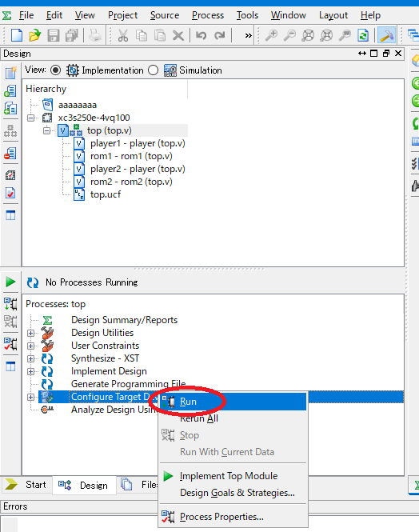Expand the Implement Design process
The width and height of the screenshot is (419, 532).
point(31,371)
